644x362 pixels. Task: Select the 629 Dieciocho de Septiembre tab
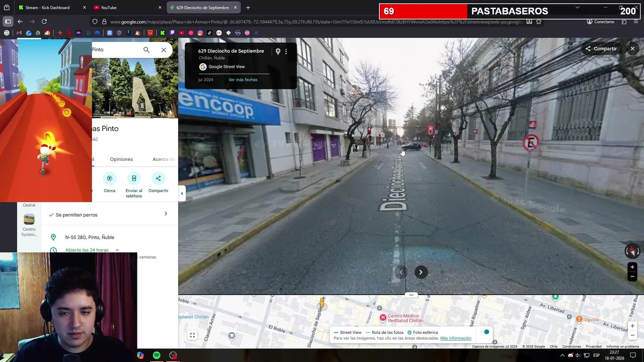(x=204, y=8)
